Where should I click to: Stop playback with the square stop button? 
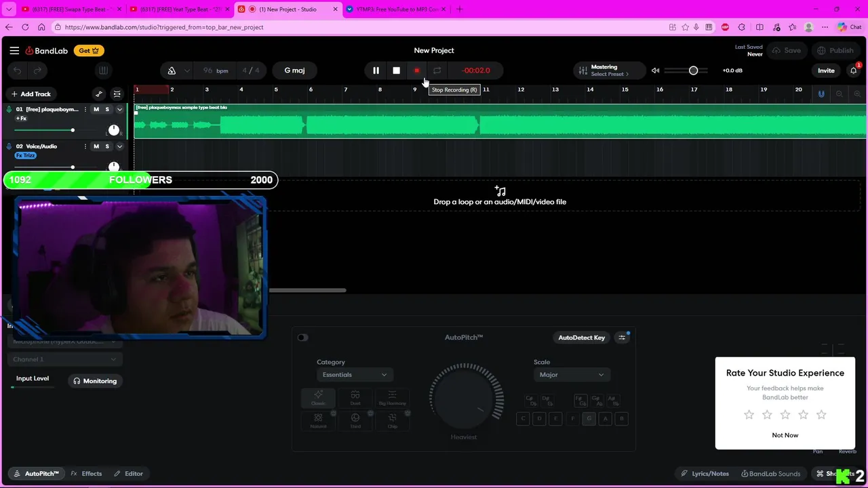pyautogui.click(x=396, y=70)
